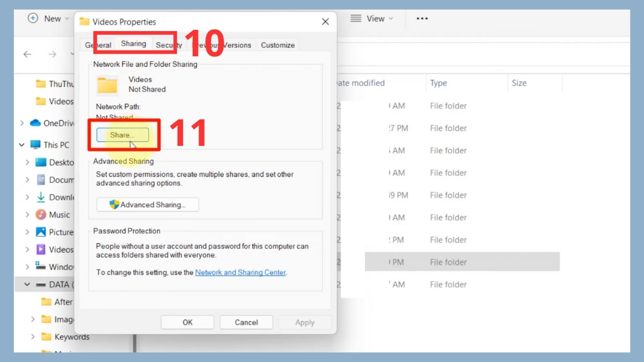644x362 pixels.
Task: Confirm dialog with OK button
Action: click(187, 322)
